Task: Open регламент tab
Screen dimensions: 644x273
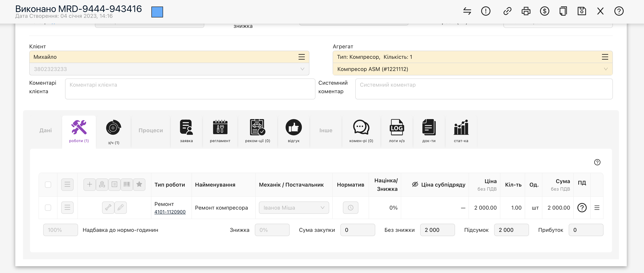Action: pyautogui.click(x=220, y=131)
